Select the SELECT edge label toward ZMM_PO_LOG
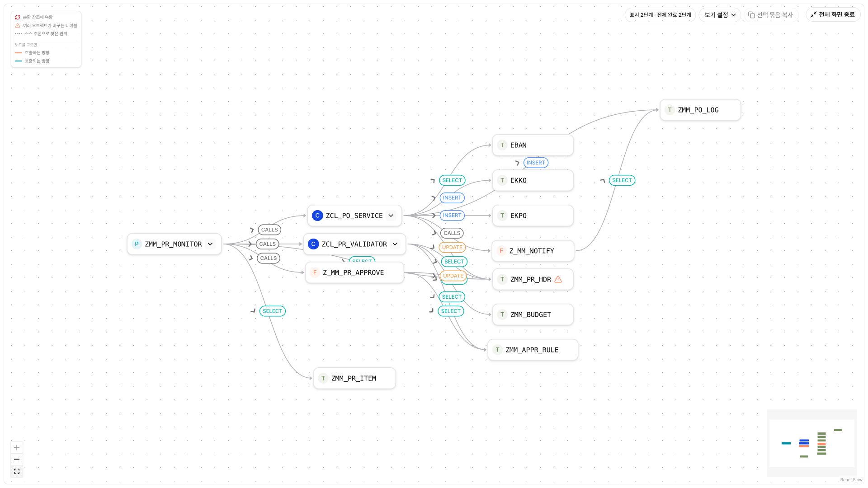Image resolution: width=868 pixels, height=488 pixels. pos(622,180)
